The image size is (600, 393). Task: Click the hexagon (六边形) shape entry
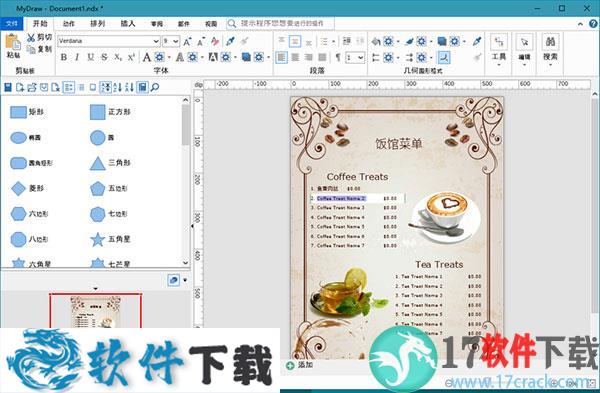(x=29, y=214)
